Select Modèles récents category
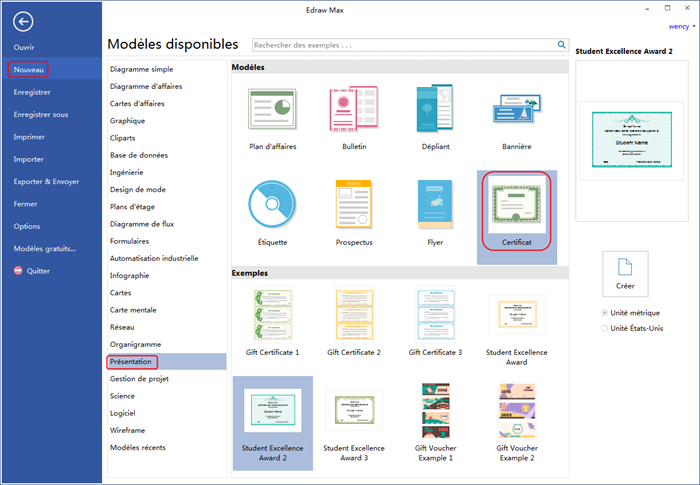 (x=138, y=447)
